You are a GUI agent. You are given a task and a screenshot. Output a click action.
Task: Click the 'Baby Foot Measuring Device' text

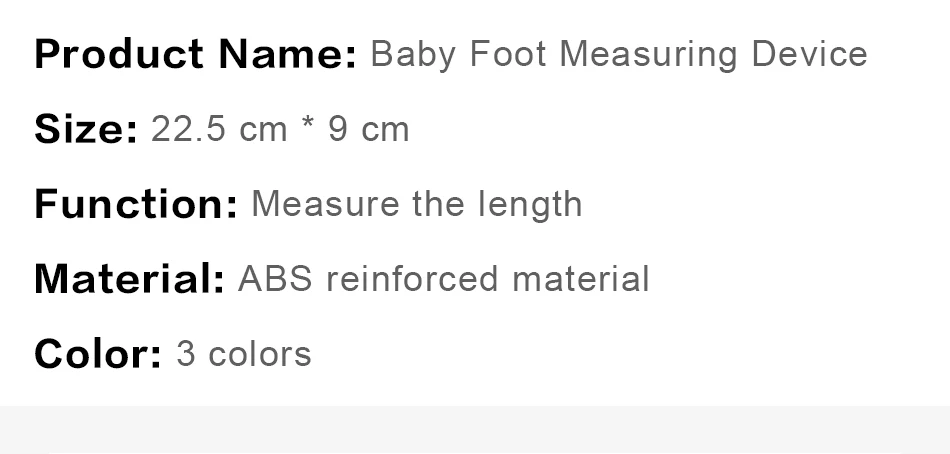(x=618, y=54)
